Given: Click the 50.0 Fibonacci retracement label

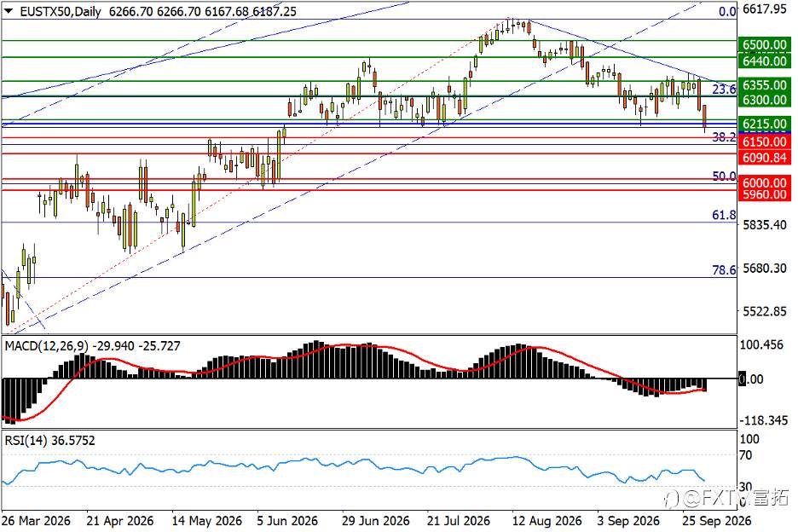Looking at the screenshot, I should [x=724, y=176].
